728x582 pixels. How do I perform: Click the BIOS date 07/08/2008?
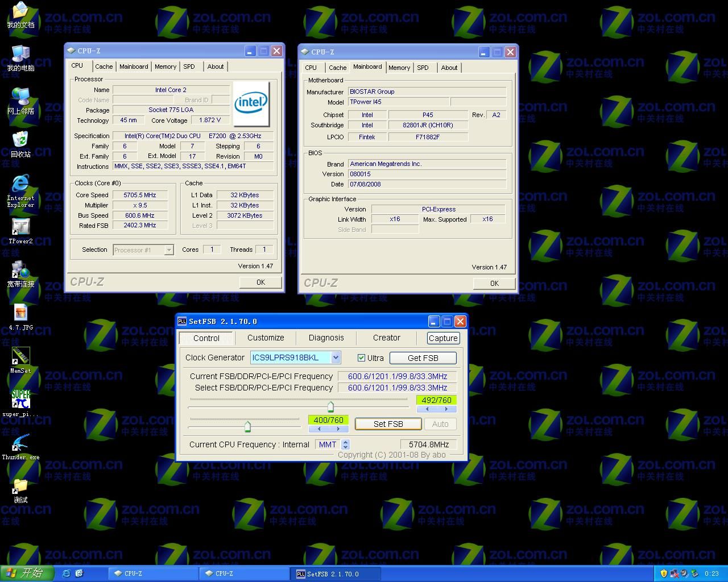click(x=427, y=184)
